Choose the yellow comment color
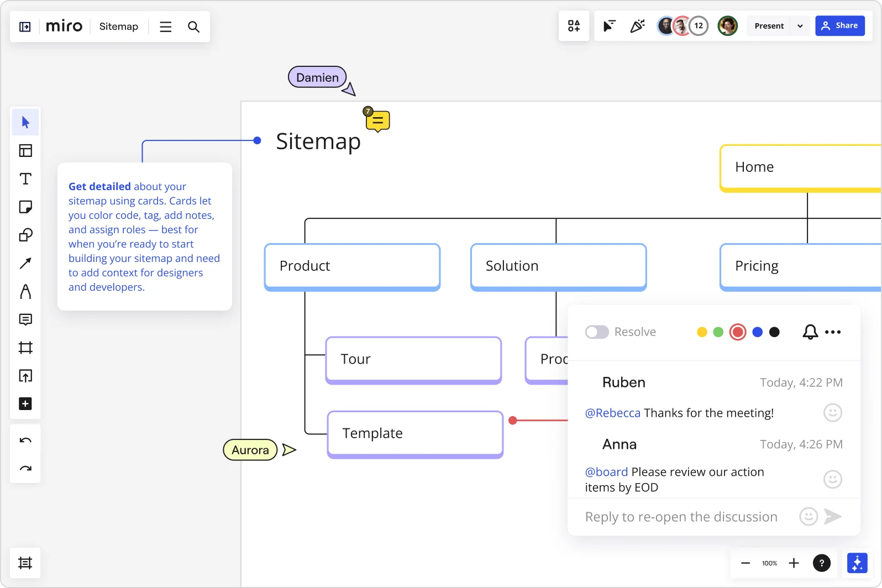 [x=702, y=332]
